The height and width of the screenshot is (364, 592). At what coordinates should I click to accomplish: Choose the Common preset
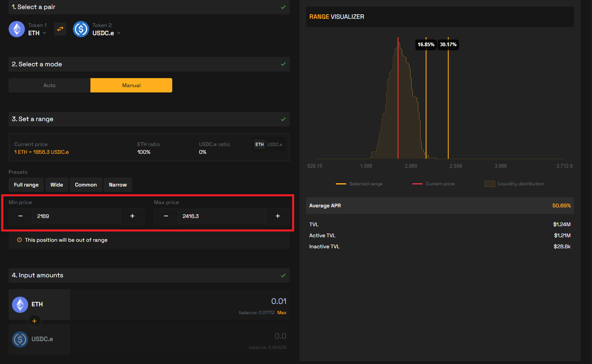(x=86, y=184)
